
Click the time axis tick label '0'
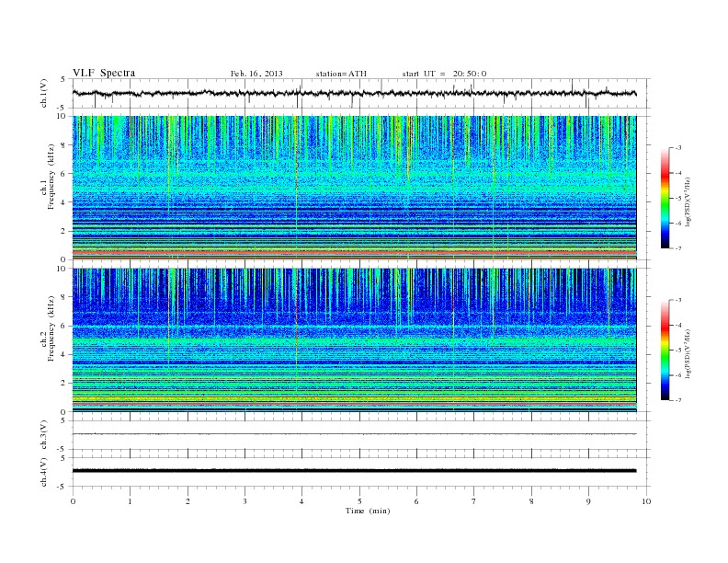click(73, 501)
